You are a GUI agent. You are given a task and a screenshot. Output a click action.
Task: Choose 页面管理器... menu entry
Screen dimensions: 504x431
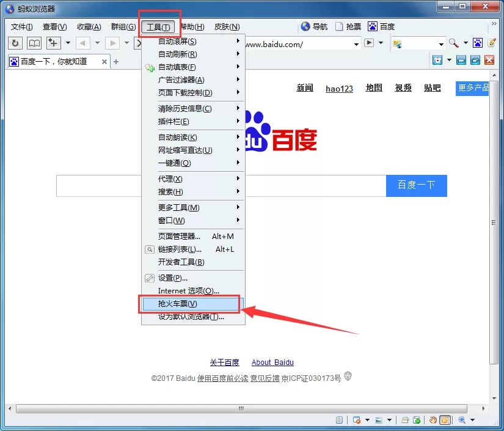point(193,237)
